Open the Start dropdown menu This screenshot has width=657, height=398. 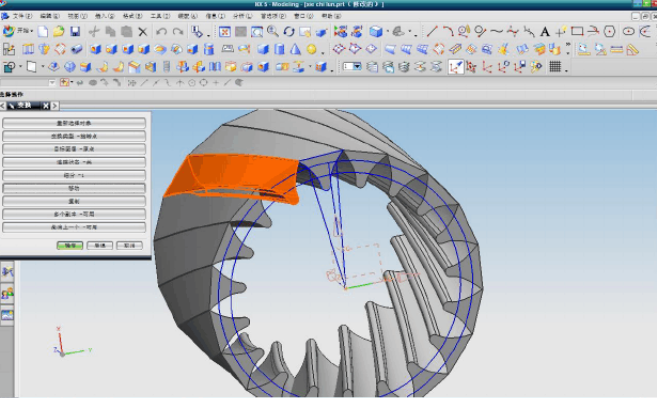[x=18, y=31]
